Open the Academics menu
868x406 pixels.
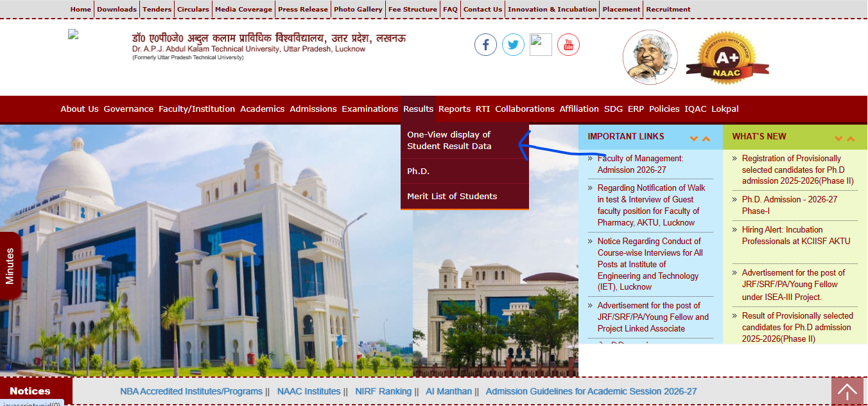[x=263, y=109]
